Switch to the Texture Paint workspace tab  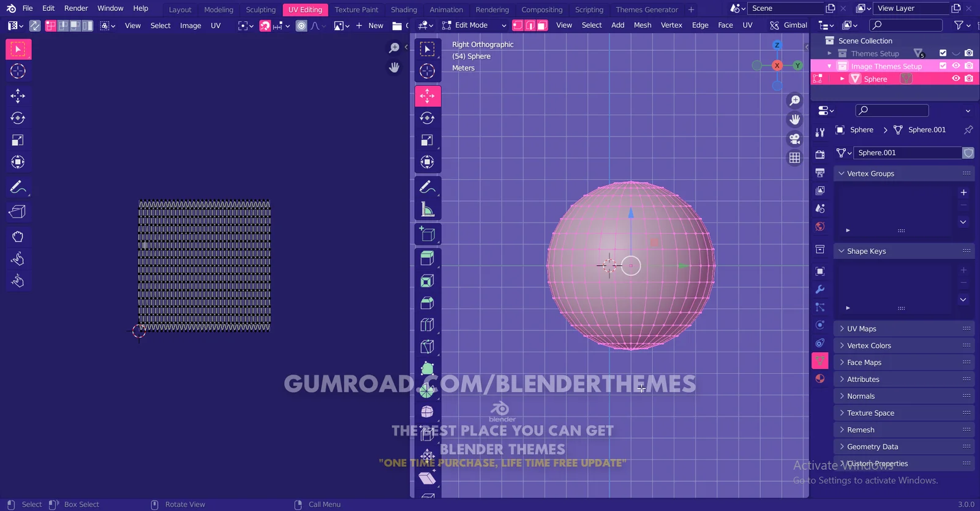point(356,10)
